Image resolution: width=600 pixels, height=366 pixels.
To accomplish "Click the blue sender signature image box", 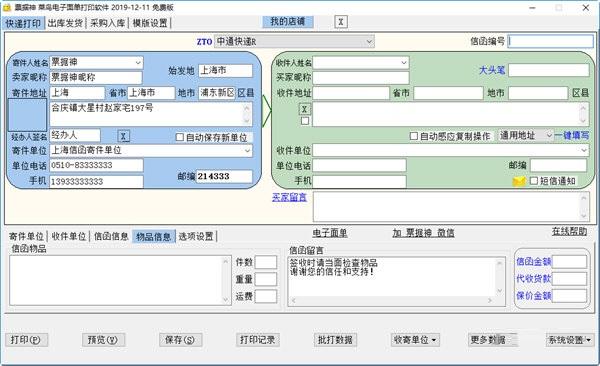I will (28, 115).
